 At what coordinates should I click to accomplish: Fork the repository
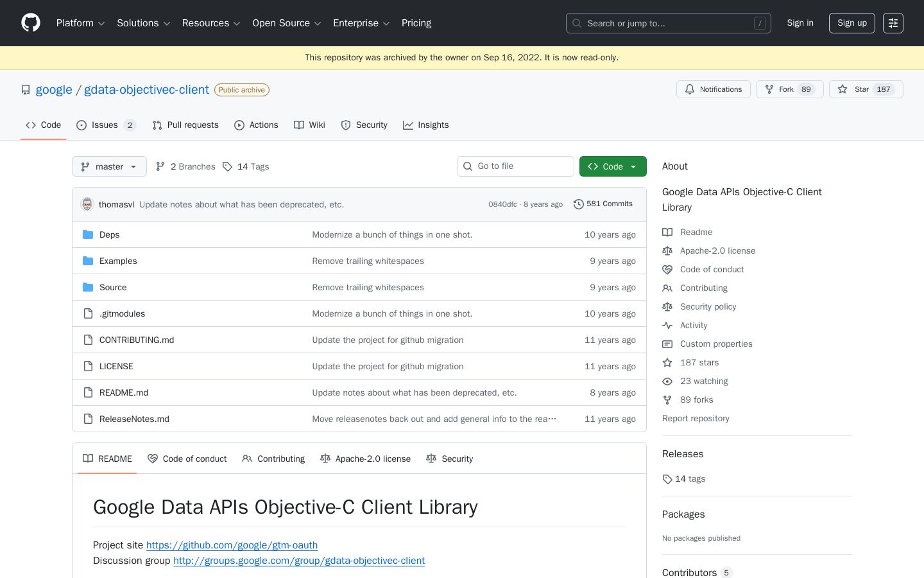[x=789, y=89]
